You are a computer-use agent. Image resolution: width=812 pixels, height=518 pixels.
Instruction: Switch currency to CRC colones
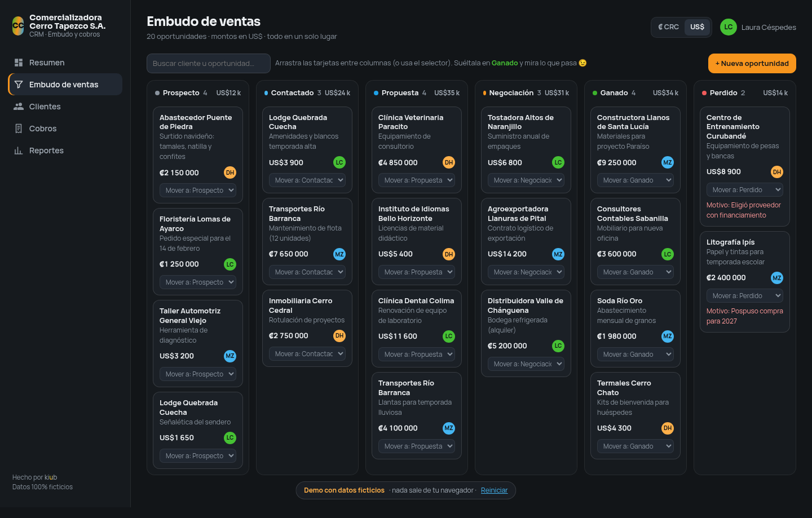point(669,27)
